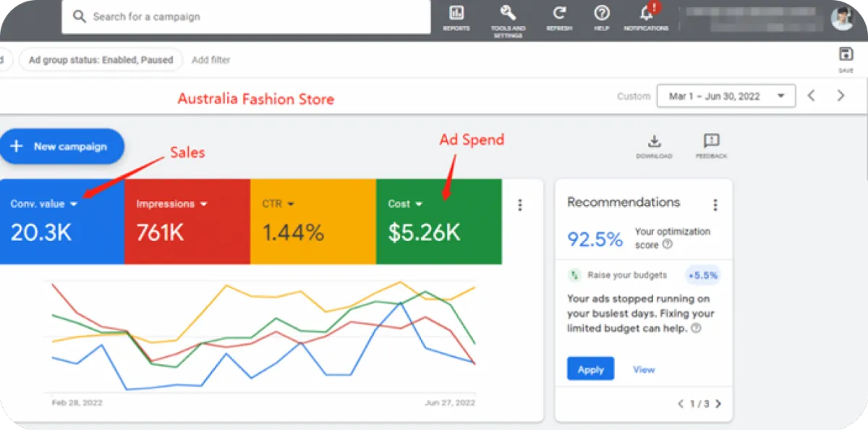This screenshot has width=868, height=430.
Task: Show next recommendation arrow
Action: [x=718, y=404]
